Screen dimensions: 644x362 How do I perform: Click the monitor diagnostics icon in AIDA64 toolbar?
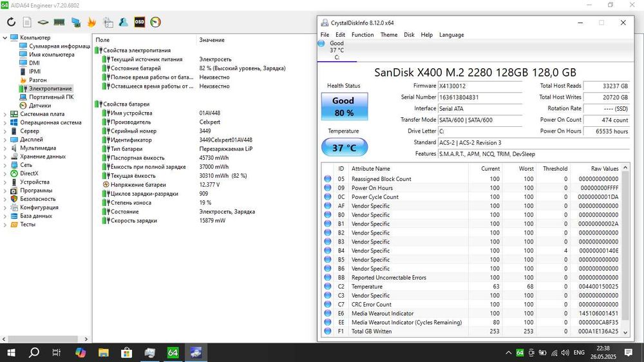(x=75, y=22)
